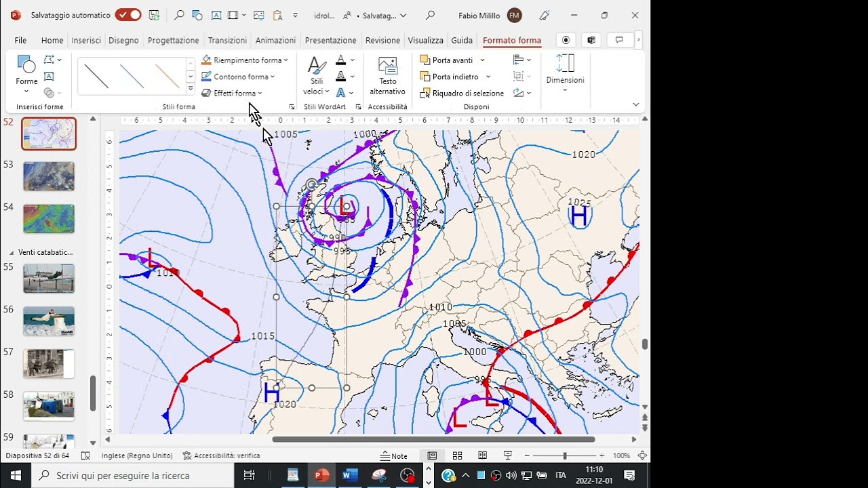The height and width of the screenshot is (488, 868).
Task: Click the text box quick-access icon
Action: pyautogui.click(x=216, y=15)
